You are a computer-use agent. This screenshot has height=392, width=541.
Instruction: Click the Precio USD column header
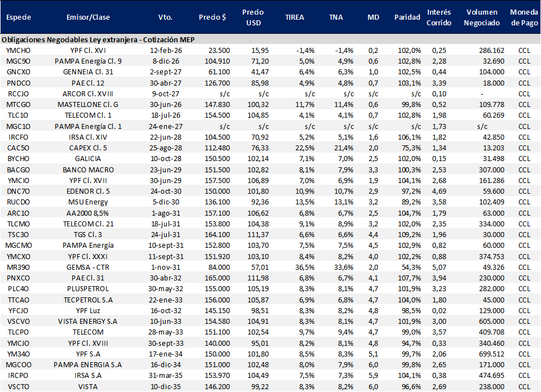click(x=253, y=17)
